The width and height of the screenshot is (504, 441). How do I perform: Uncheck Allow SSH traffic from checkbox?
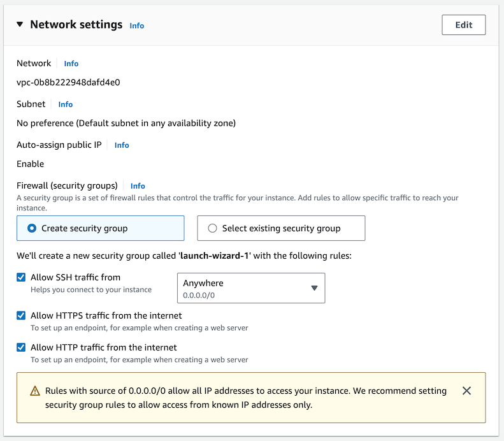pyautogui.click(x=21, y=277)
